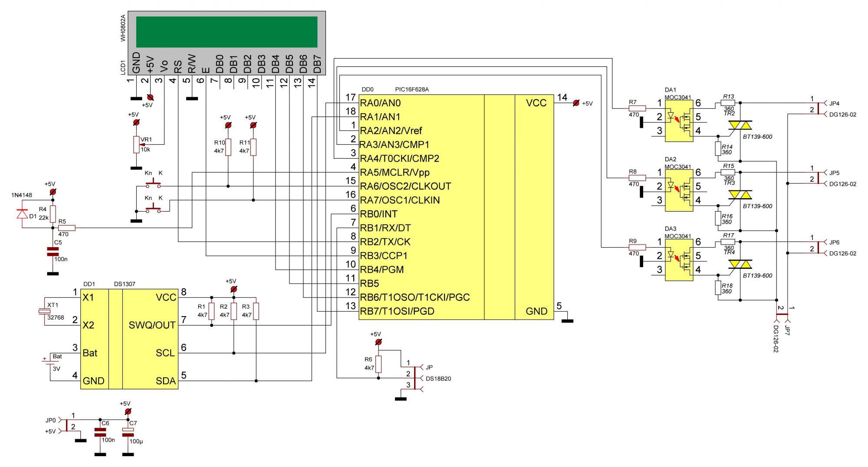Click the green LCD display screen
The image size is (868, 467).
tap(227, 32)
